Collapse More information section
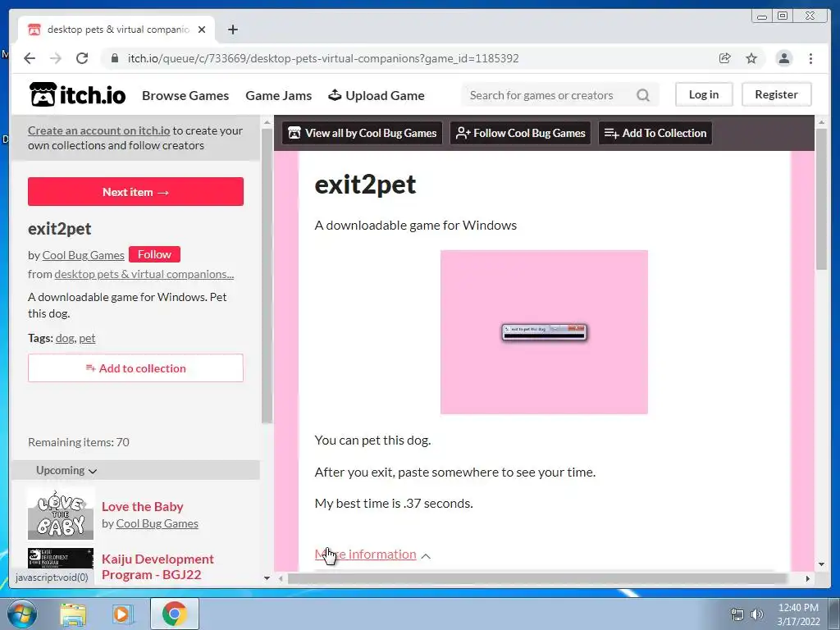Viewport: 840px width, 630px height. pyautogui.click(x=372, y=555)
